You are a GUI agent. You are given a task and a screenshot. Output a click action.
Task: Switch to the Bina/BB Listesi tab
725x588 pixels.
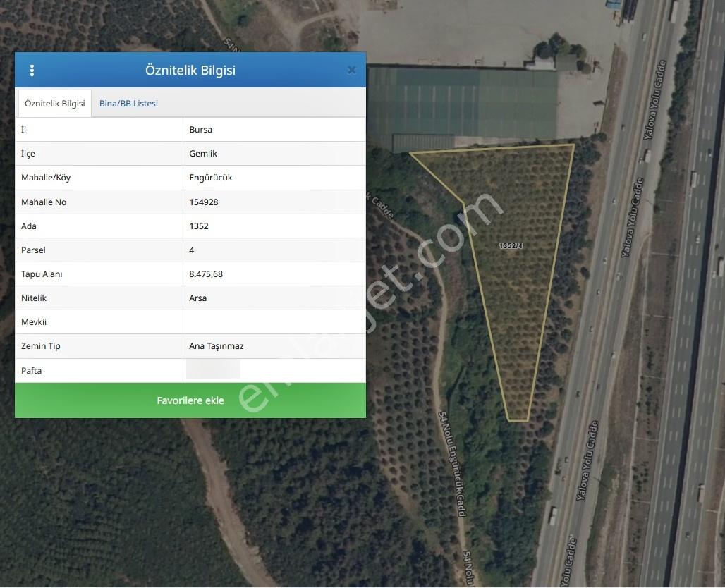coord(128,104)
